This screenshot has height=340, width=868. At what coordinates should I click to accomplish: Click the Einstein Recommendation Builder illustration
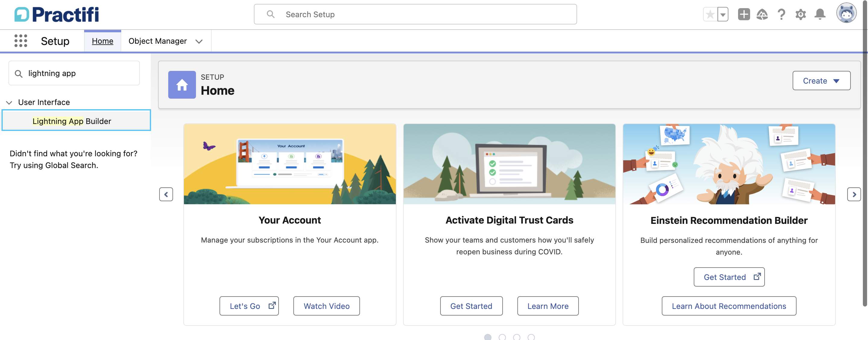pyautogui.click(x=729, y=164)
